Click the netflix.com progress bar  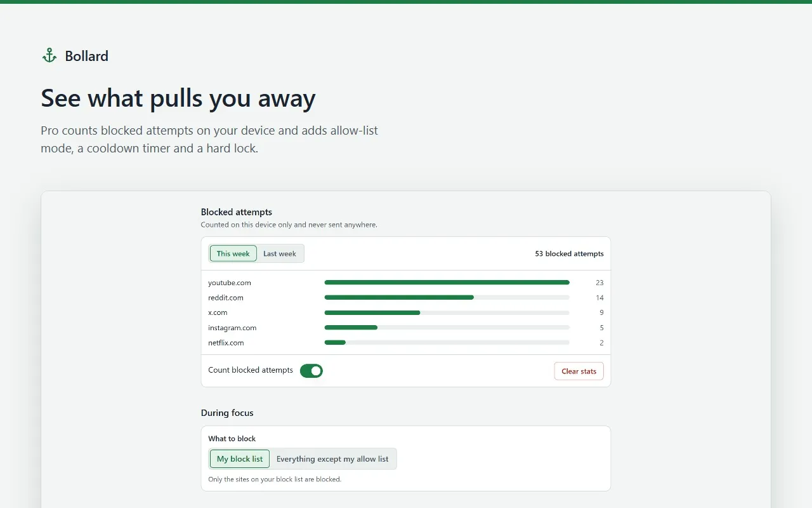(447, 342)
